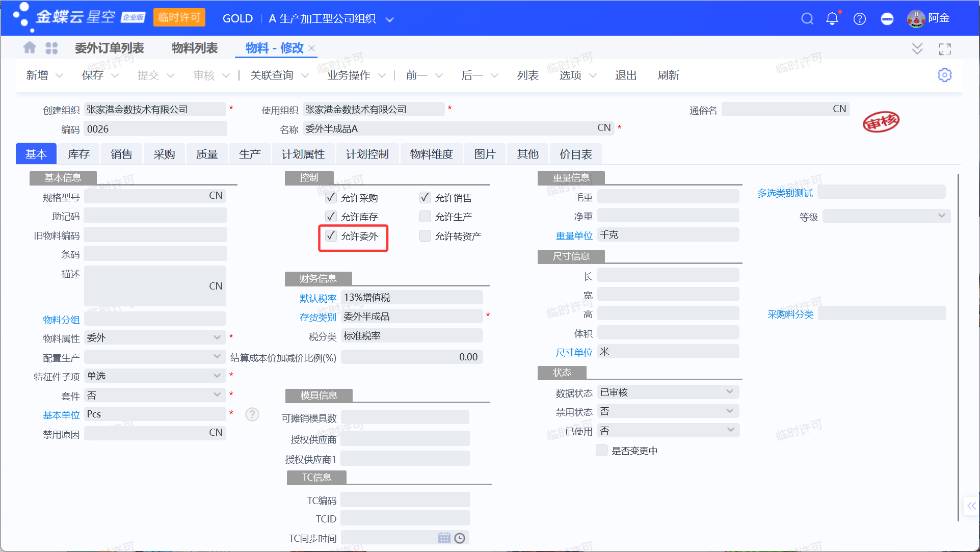The image size is (980, 552).
Task: Expand the 物料属性 dropdown
Action: [217, 337]
